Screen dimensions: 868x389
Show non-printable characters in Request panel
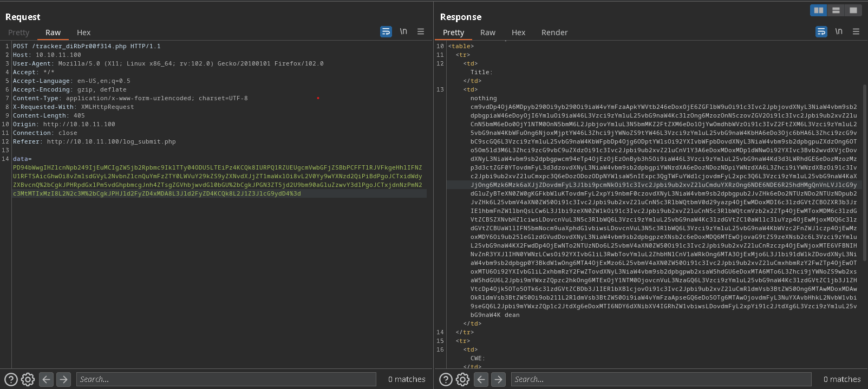[x=403, y=31]
